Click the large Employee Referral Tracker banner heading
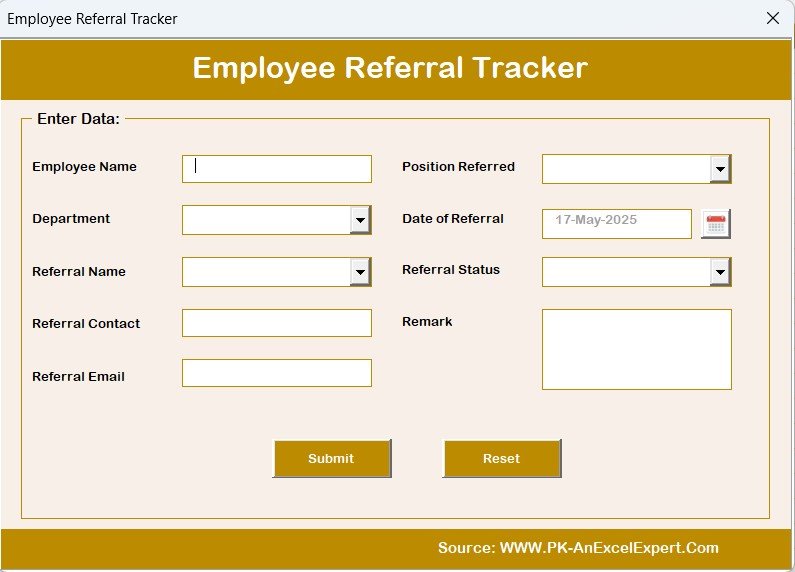The height and width of the screenshot is (572, 795). [x=390, y=67]
